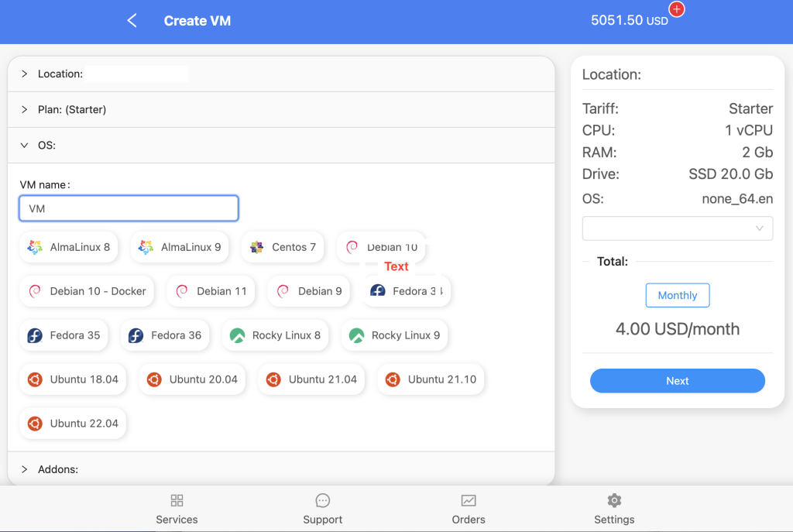Viewport: 793px width, 532px height.
Task: Choose Rocky Linux 9 option
Action: (394, 335)
